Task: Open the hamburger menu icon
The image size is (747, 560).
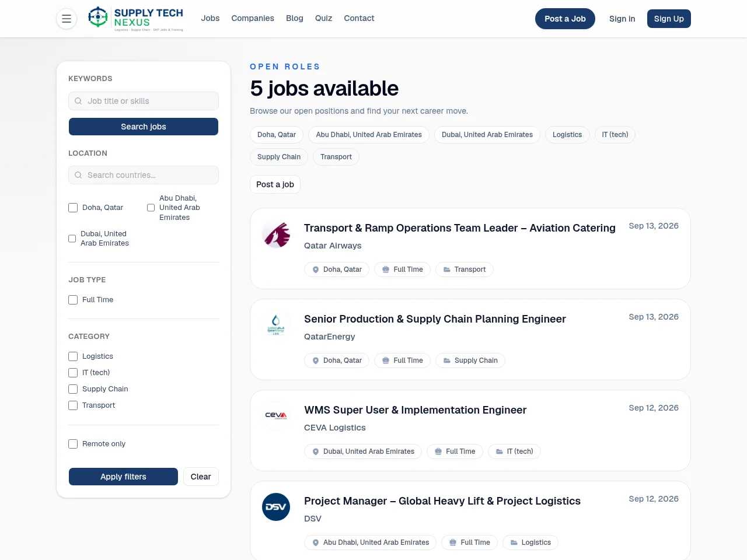Action: (x=67, y=19)
